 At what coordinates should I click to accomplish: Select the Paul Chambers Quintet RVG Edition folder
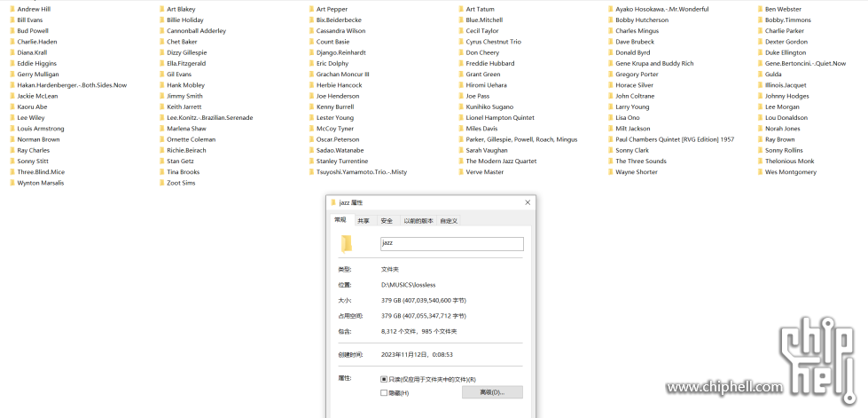[675, 139]
